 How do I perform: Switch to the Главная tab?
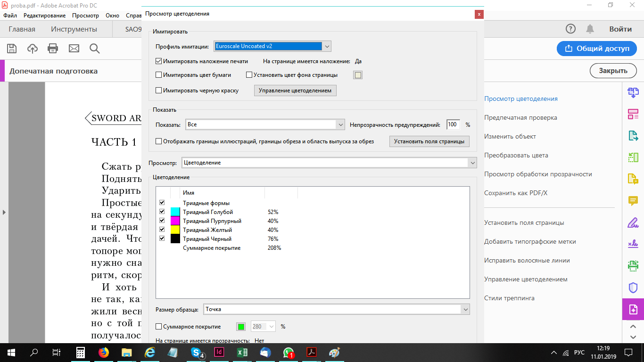22,29
